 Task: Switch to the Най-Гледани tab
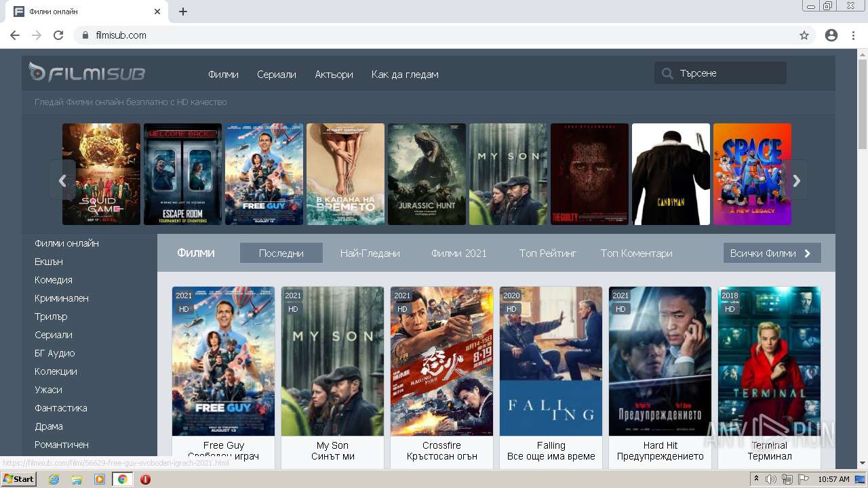tap(370, 253)
